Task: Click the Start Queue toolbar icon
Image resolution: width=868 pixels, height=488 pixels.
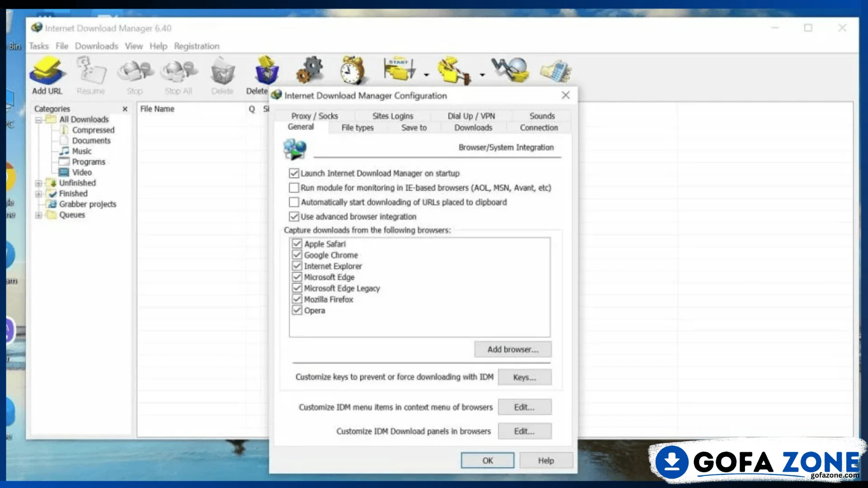Action: pyautogui.click(x=400, y=70)
